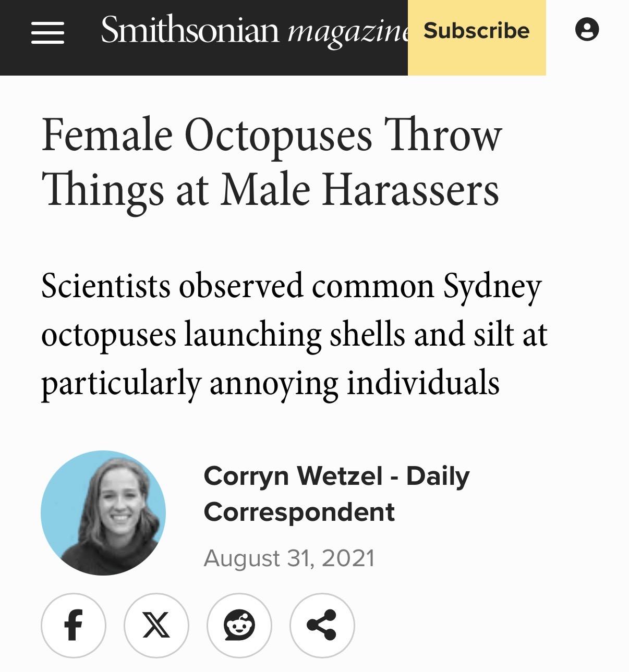Click the Smithsonian wordmark in the header
The width and height of the screenshot is (629, 672).
(190, 30)
